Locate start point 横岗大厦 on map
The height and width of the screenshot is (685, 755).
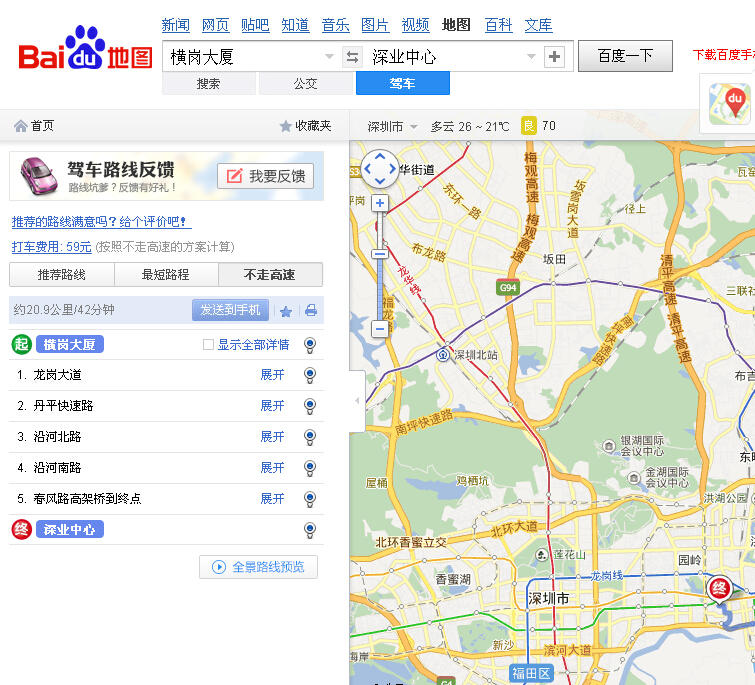pos(310,345)
